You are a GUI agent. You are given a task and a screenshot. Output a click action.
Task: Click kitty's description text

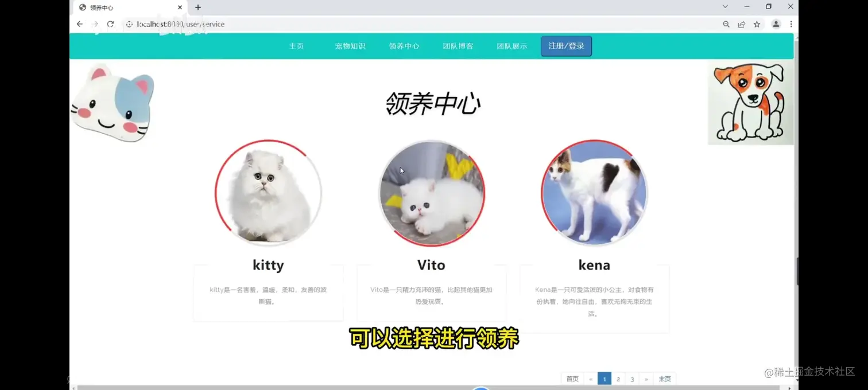click(x=268, y=295)
